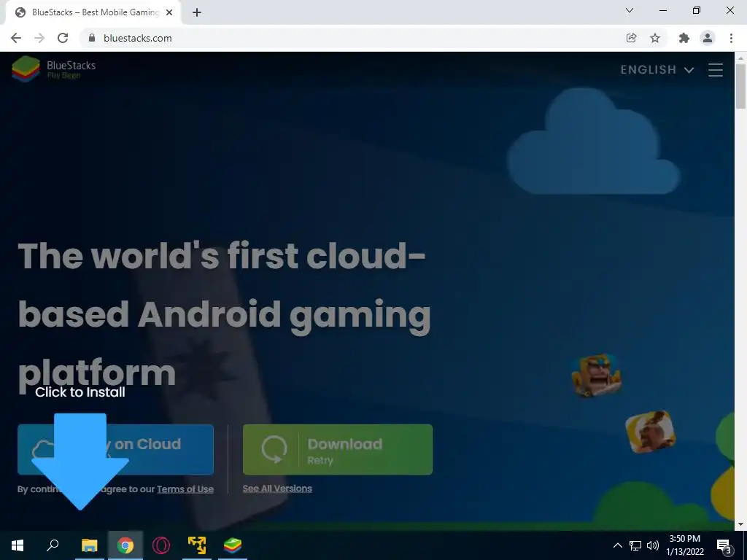Click the BlueStacks logo
This screenshot has width=747, height=560.
point(54,69)
